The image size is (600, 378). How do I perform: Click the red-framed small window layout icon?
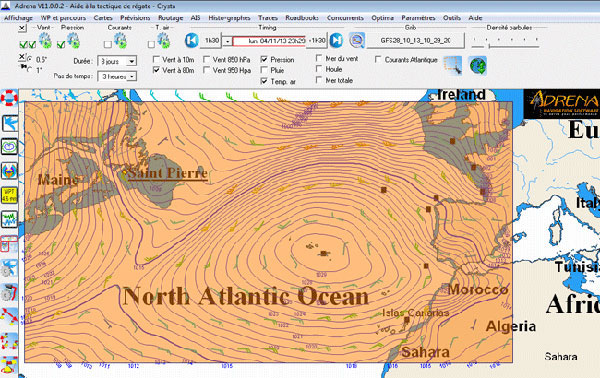coord(9,244)
